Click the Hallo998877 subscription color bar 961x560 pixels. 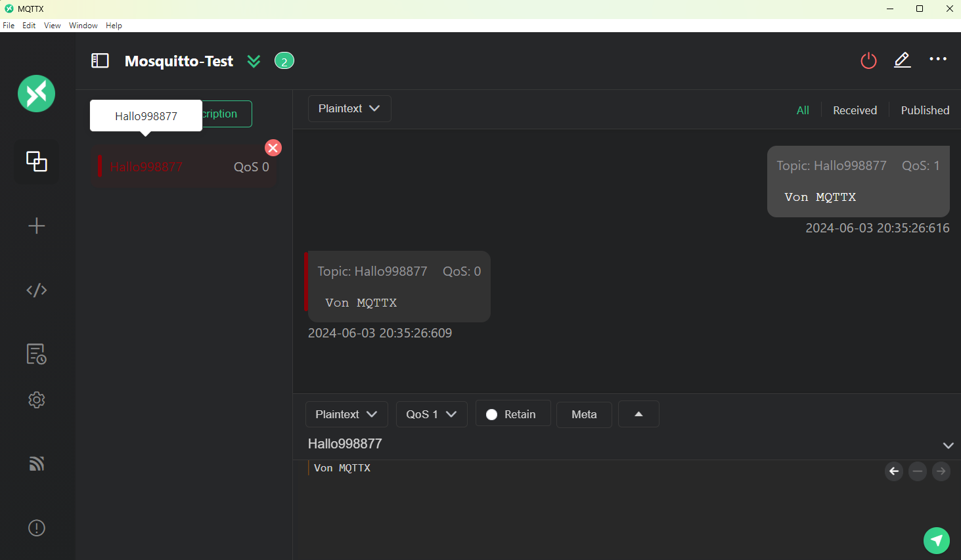[100, 167]
